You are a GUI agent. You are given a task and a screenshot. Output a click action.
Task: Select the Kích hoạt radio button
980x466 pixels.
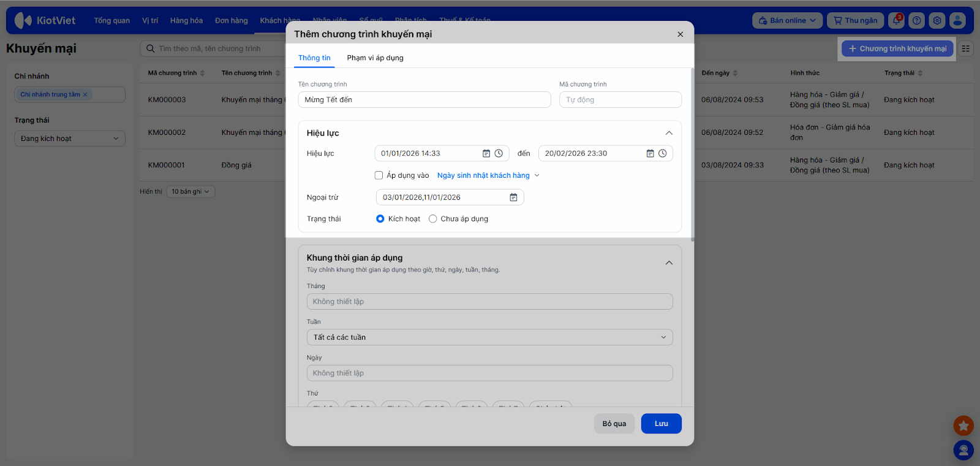click(x=380, y=219)
